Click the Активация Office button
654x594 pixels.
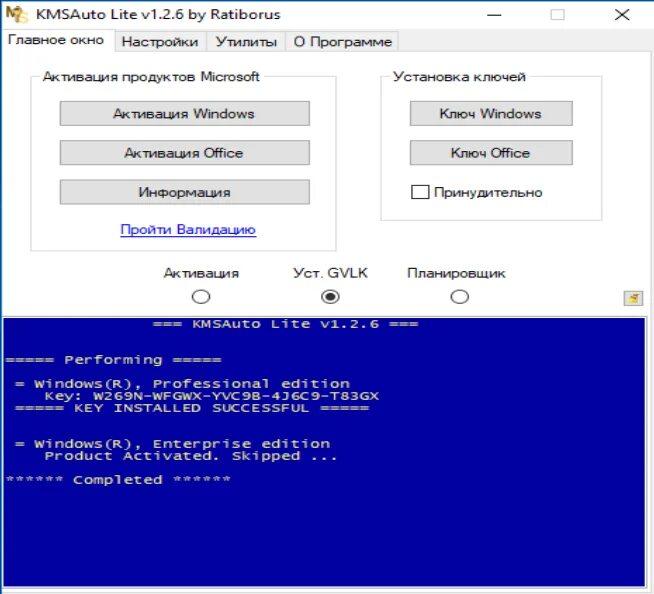184,153
